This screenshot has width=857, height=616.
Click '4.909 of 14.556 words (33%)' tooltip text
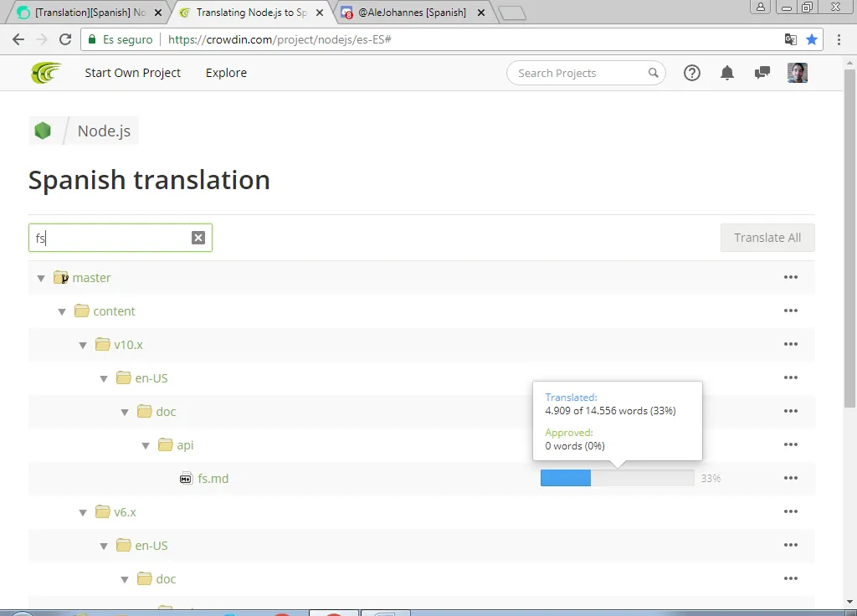click(x=610, y=410)
